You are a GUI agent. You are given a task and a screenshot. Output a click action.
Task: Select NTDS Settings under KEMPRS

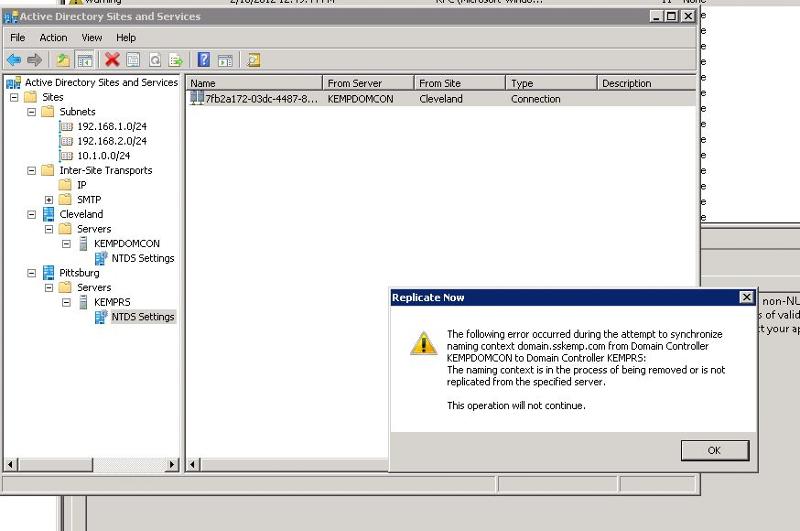143,317
